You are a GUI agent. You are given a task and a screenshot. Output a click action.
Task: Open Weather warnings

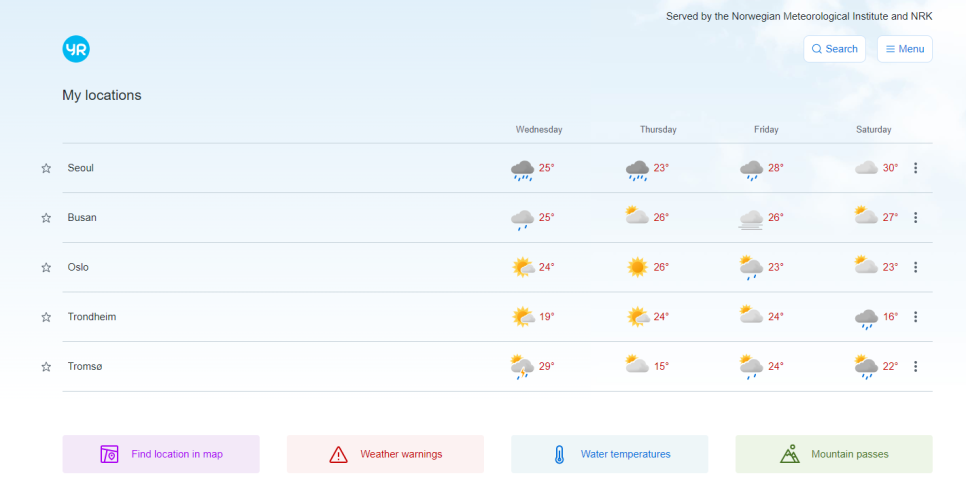click(x=385, y=454)
